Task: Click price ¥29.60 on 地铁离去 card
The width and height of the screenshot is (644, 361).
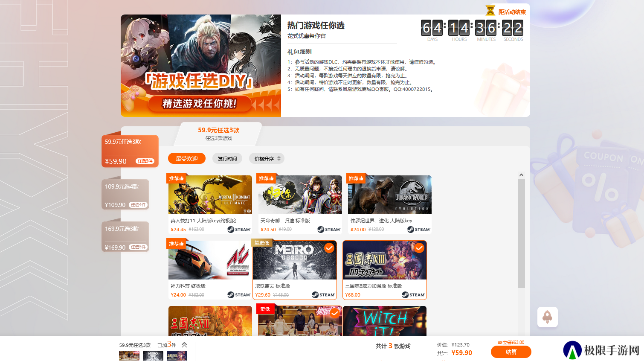Action: point(263,295)
